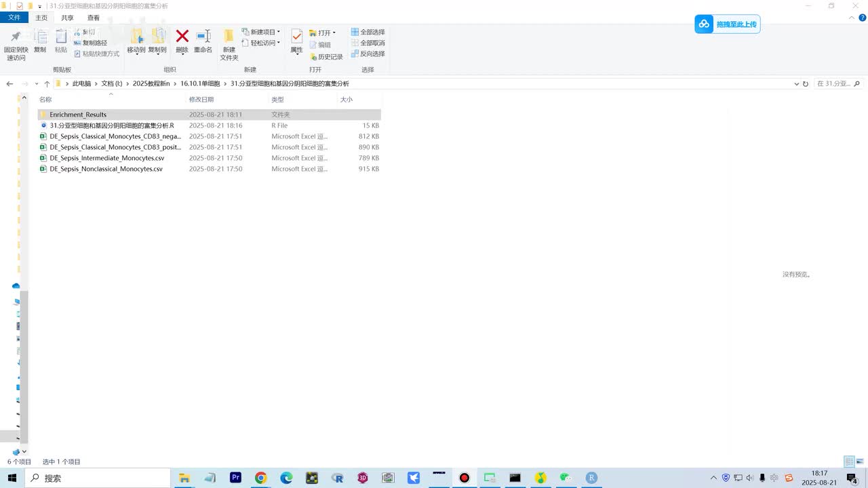Select the DE_Sepsis_Intermediate_Monocytes.csv file
Image resolution: width=868 pixels, height=488 pixels.
point(209,158)
